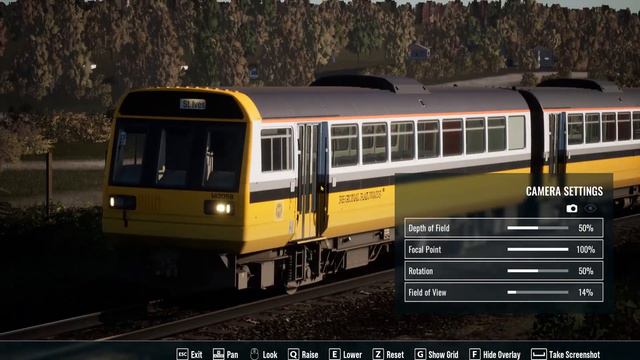Image resolution: width=640 pixels, height=360 pixels.
Task: Toggle Hide Overlay label in bottom bar
Action: 502,355
